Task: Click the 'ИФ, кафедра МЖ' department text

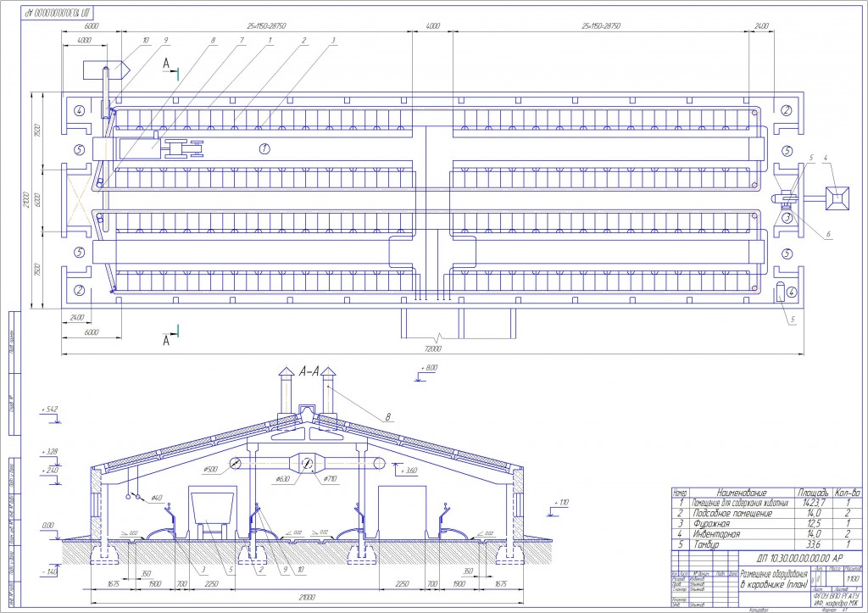Action: 835,603
